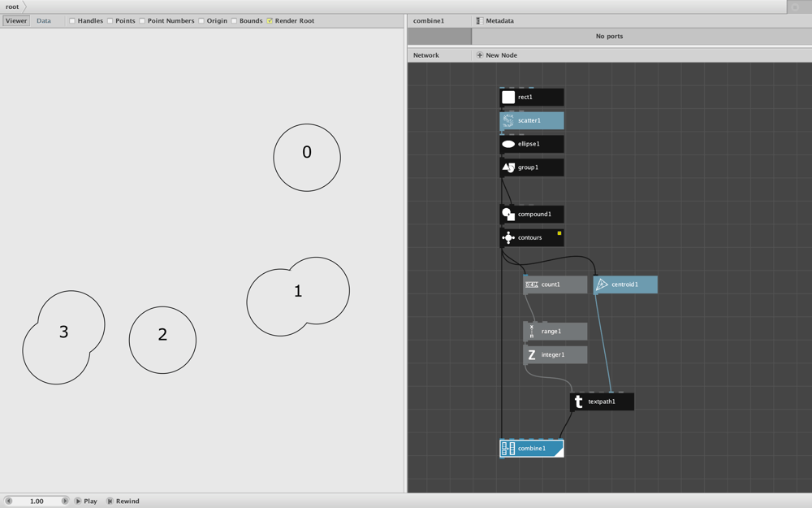Enable the Origin checkbox

[201, 21]
